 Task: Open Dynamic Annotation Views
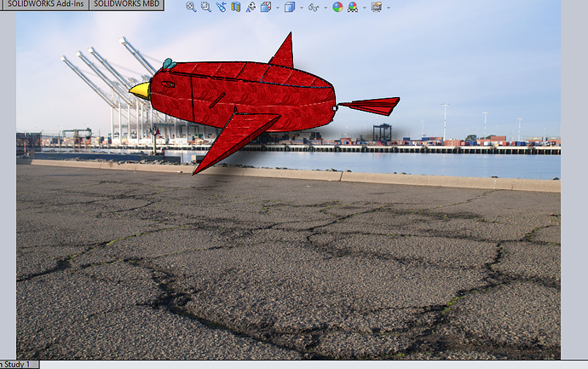point(251,7)
